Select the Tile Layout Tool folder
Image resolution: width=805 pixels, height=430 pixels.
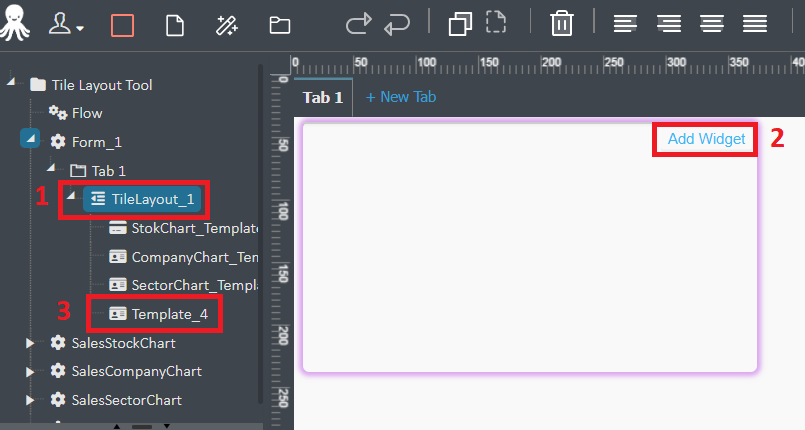tap(91, 85)
